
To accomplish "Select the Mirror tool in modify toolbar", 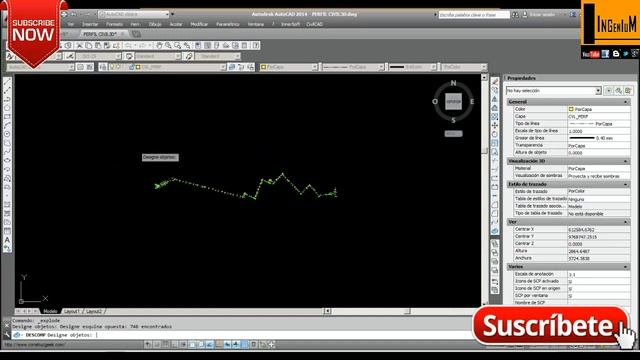I will point(495,99).
